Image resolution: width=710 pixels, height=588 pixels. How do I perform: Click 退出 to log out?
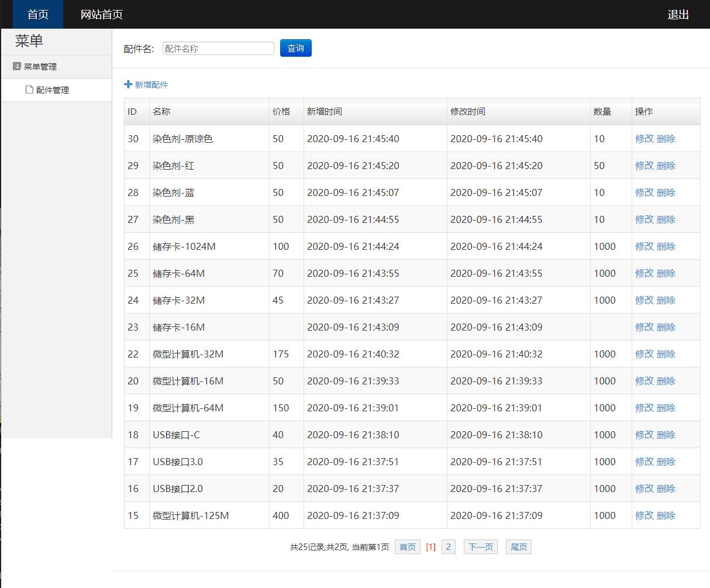click(x=678, y=15)
